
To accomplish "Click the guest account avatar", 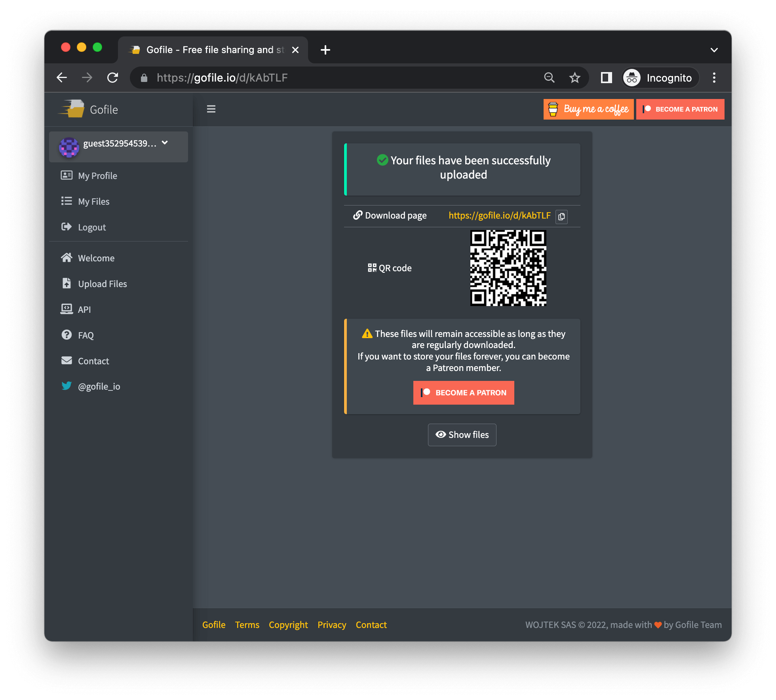I will [x=69, y=147].
